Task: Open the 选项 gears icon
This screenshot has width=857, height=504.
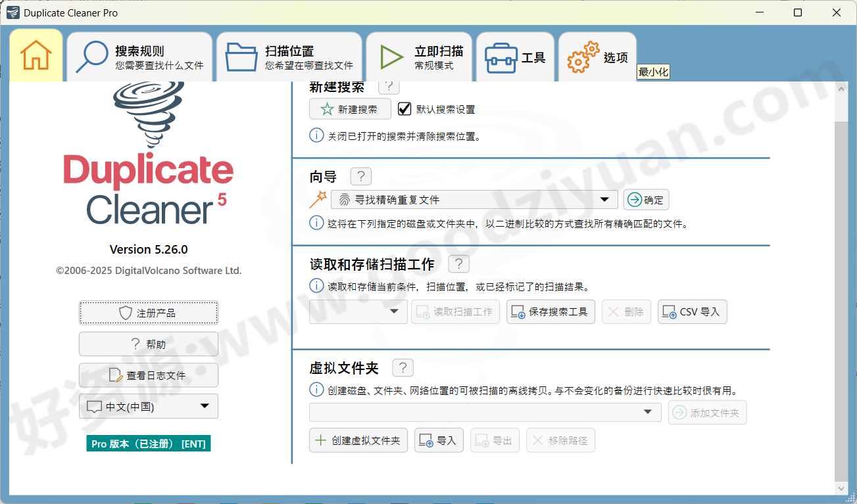Action: coord(581,55)
